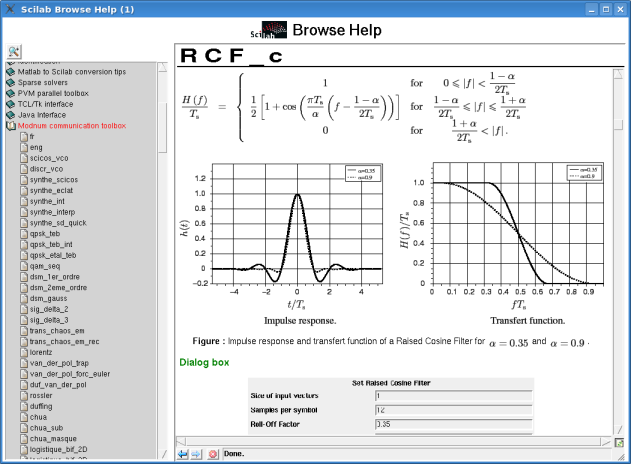Click the book icon beside TCL/Tk interface

[x=11, y=104]
